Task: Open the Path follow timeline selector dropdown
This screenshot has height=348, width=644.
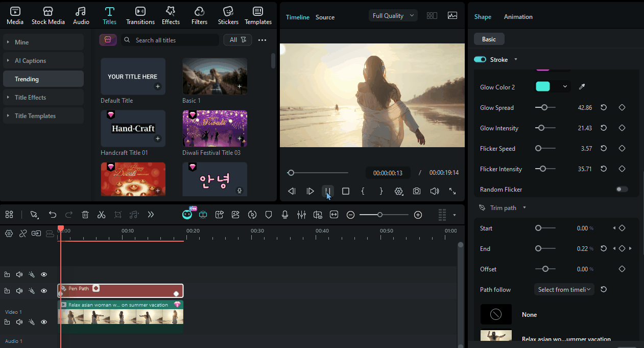Action: tap(564, 289)
